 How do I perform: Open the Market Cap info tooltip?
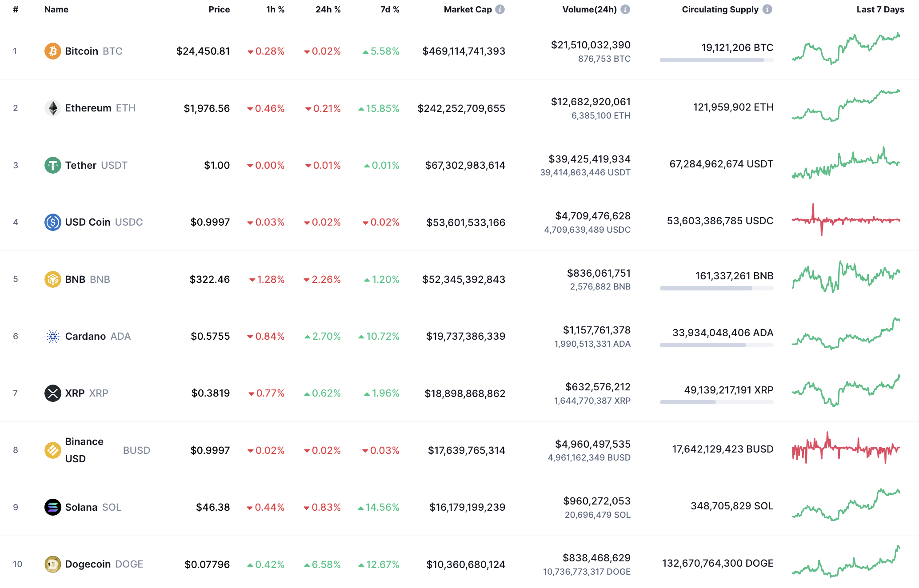pyautogui.click(x=500, y=9)
